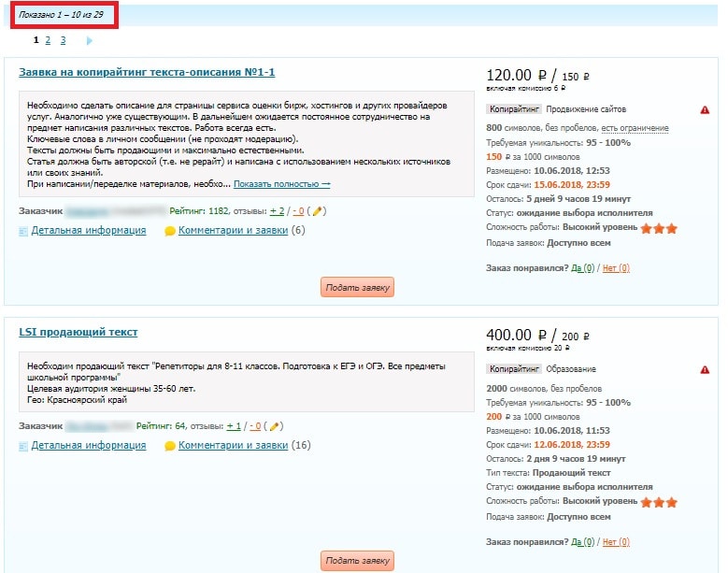
Task: Click the 'Копирайтинг' tag next to 'Образование'
Action: tap(514, 369)
